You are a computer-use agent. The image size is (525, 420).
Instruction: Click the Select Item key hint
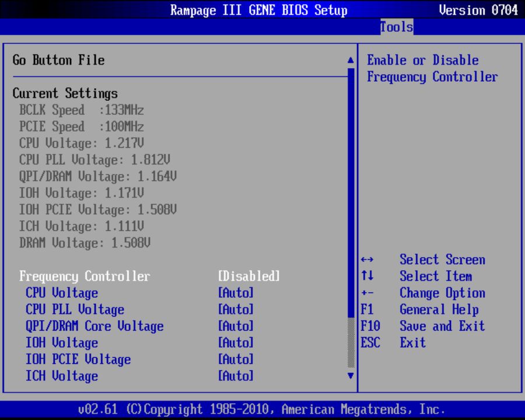tap(436, 276)
